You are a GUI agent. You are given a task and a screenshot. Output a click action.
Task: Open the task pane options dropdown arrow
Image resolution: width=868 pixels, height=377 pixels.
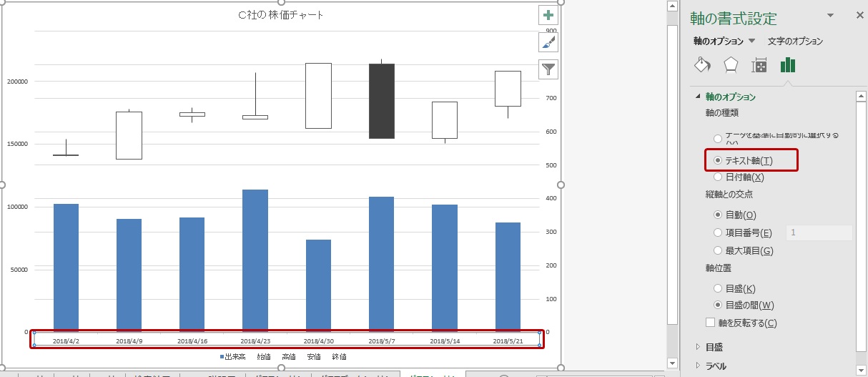pos(830,16)
